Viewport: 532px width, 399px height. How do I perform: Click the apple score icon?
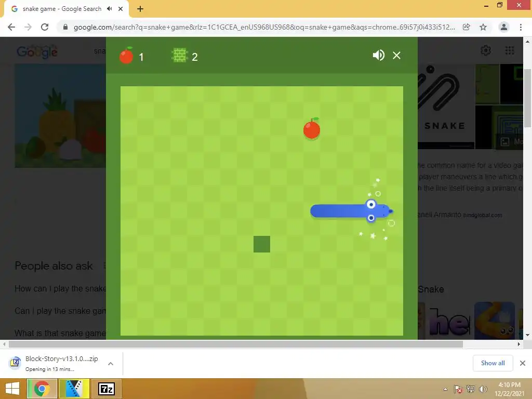(126, 55)
